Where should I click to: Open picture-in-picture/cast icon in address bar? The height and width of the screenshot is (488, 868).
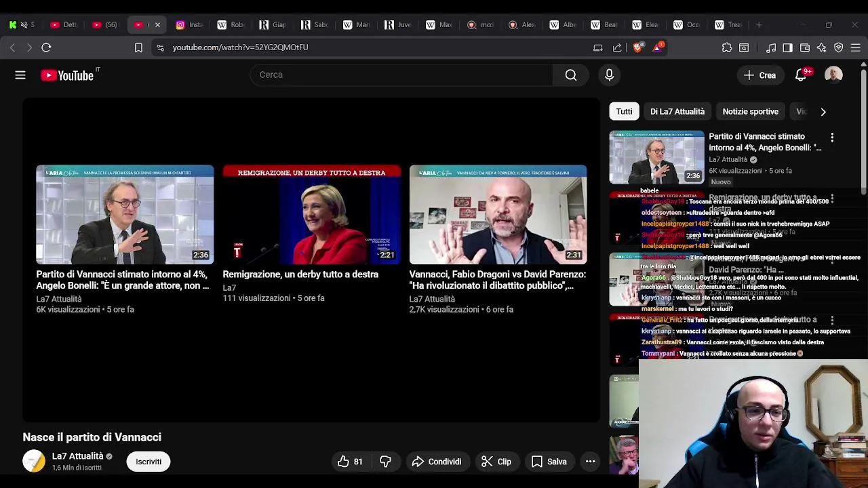click(598, 47)
